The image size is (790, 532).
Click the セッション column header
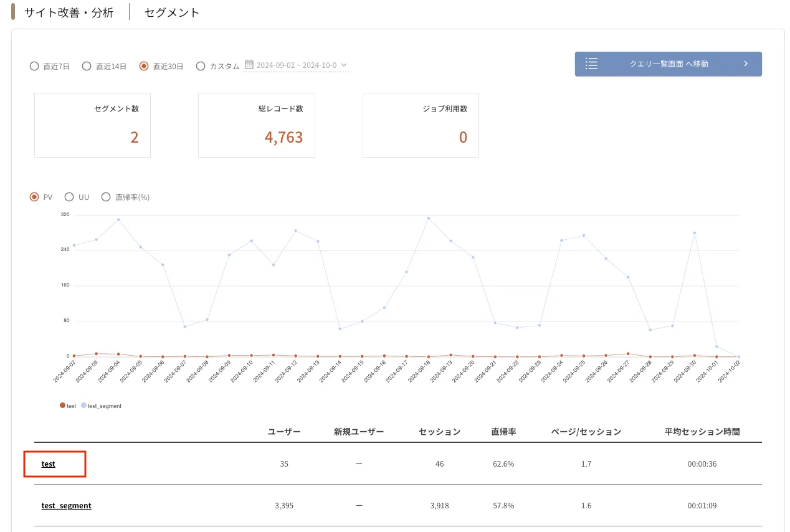click(440, 432)
